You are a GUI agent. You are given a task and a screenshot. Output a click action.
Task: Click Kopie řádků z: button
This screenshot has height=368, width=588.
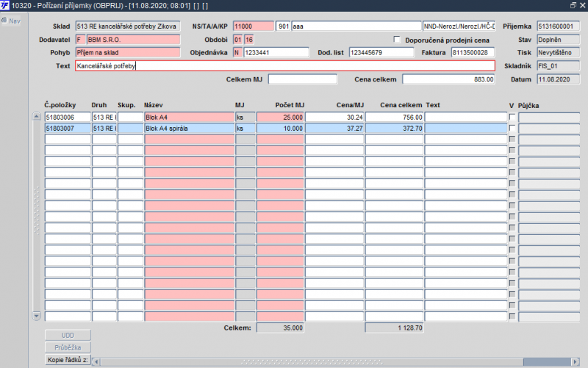tap(68, 360)
